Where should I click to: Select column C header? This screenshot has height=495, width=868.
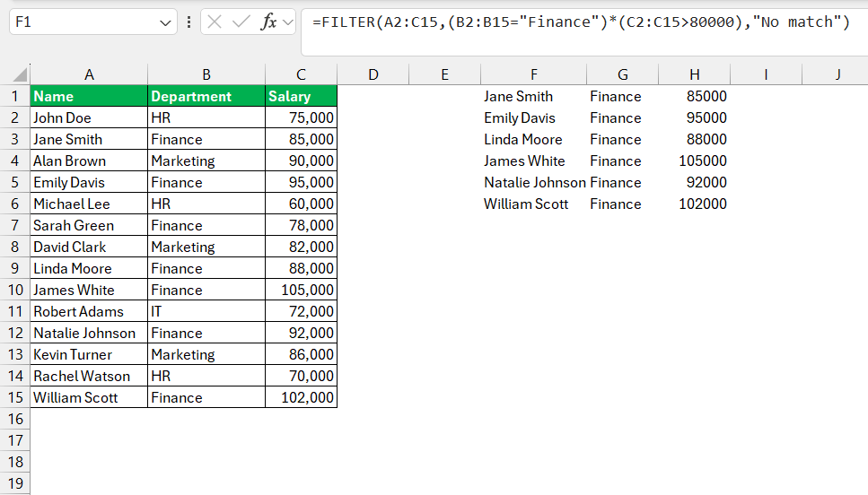(301, 74)
